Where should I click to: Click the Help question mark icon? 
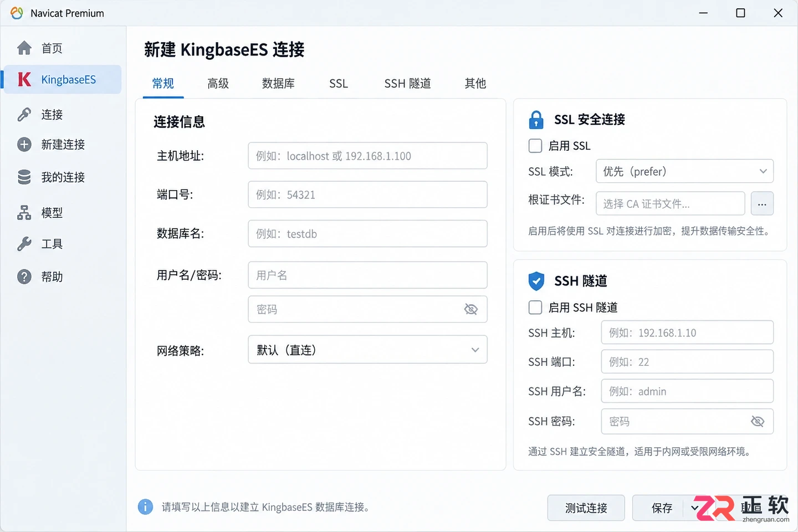(x=24, y=277)
